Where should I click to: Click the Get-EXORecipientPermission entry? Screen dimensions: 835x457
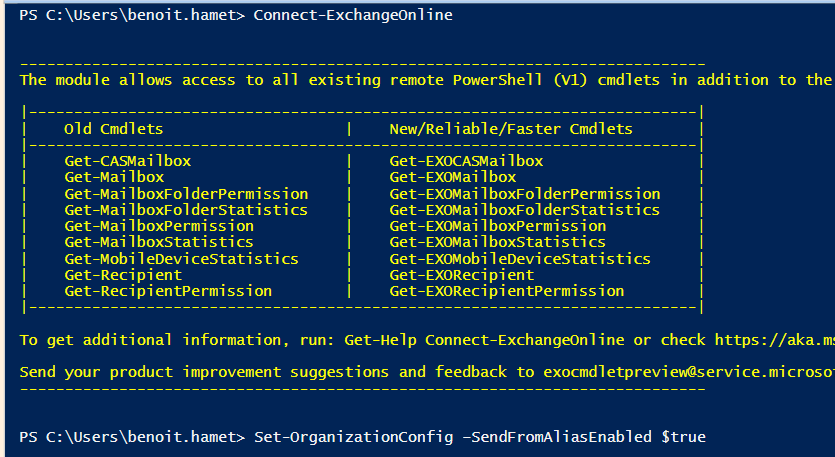coord(507,291)
